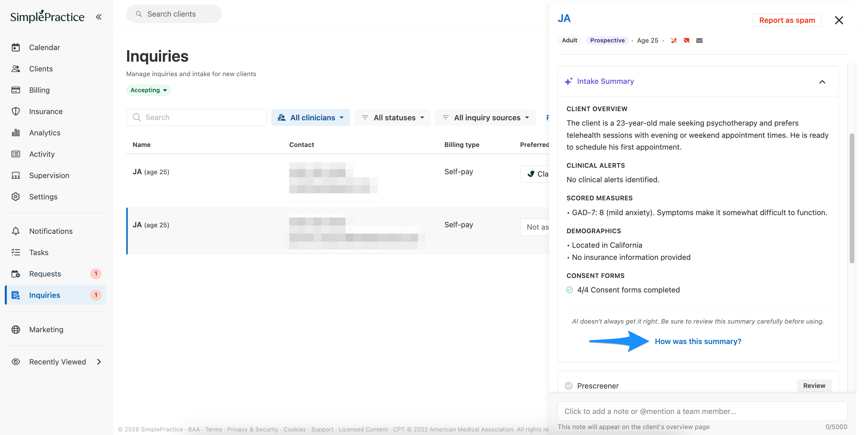Click the panel's vertical scrollbar
868x435 pixels.
(x=851, y=199)
